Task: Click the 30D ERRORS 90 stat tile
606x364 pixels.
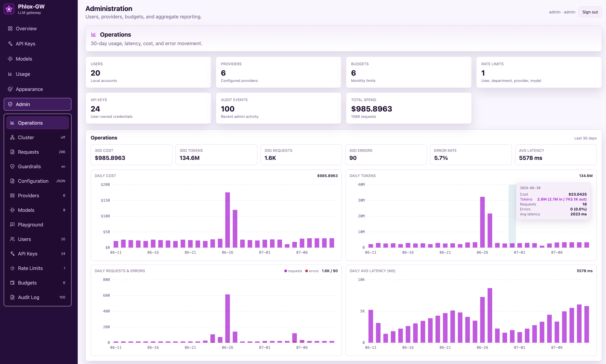Action: (x=386, y=154)
